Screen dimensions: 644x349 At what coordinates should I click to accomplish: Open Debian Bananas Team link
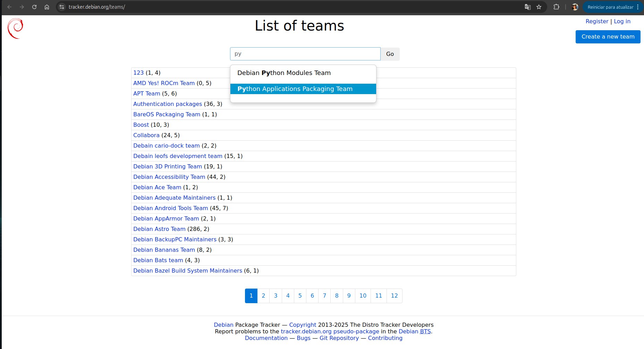[164, 250]
